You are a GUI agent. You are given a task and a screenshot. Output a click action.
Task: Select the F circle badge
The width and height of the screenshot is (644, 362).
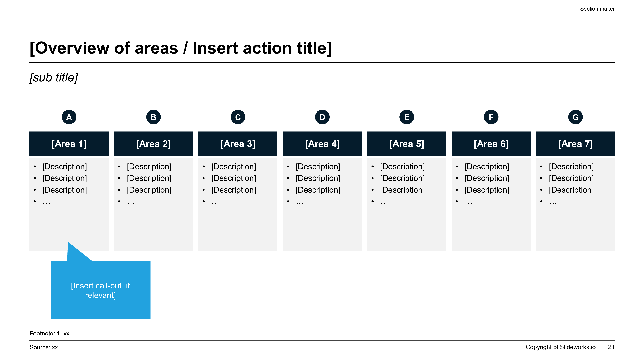coord(491,117)
